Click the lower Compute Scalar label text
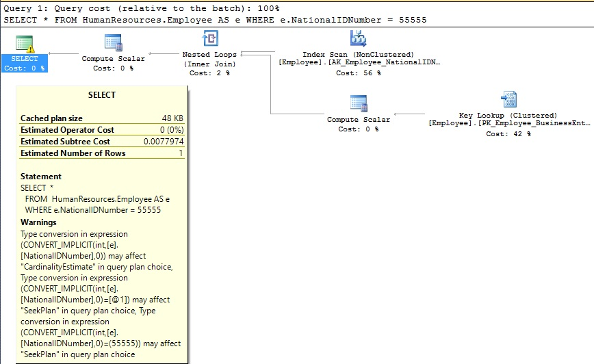594x364 pixels. point(359,120)
